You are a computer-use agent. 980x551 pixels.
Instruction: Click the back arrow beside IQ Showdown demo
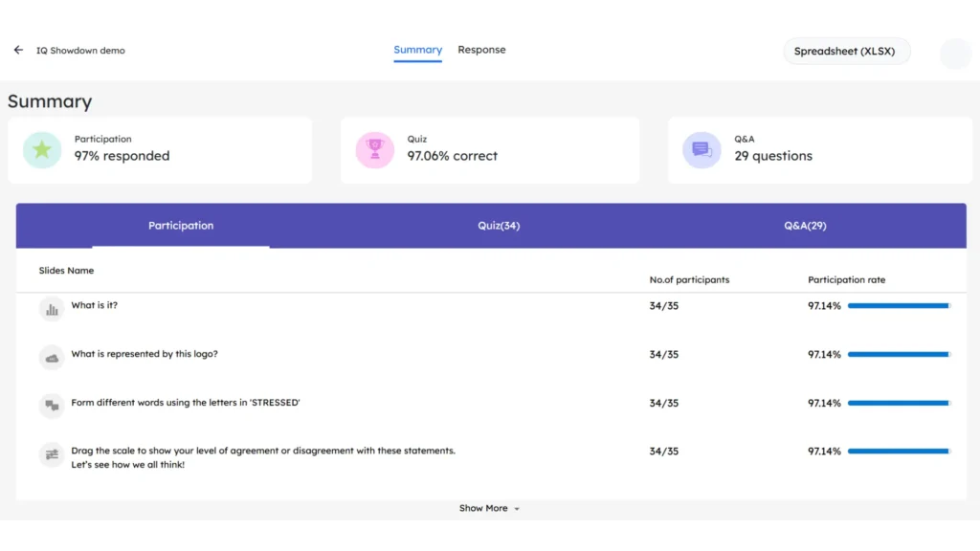[x=18, y=50]
